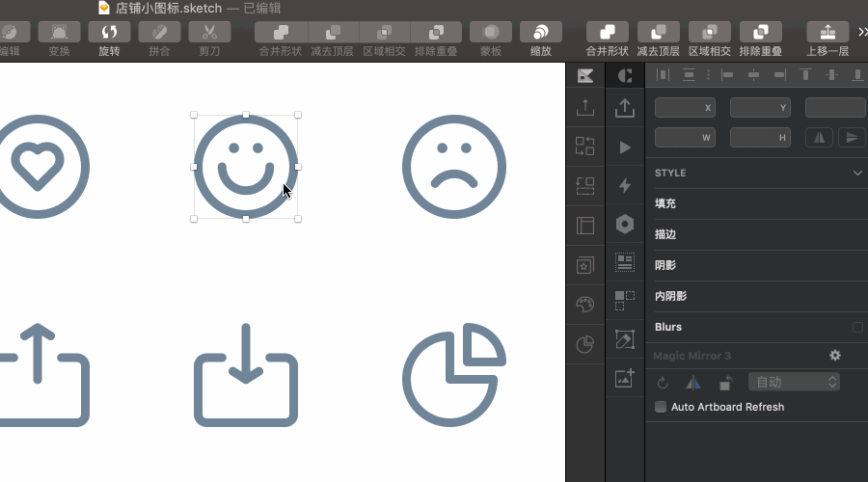Click the thin upload icon under the ruler logo
Viewport: 868px width, 482px height.
(585, 107)
